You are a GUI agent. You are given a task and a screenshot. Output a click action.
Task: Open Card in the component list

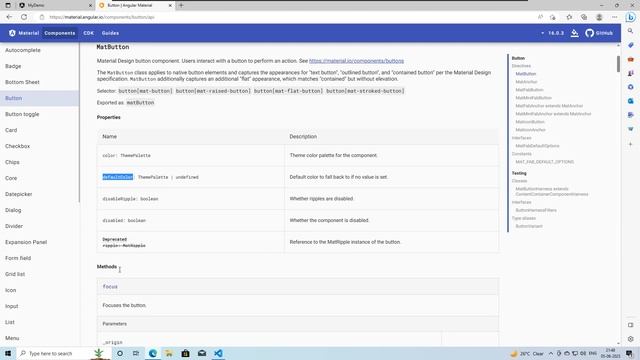tap(11, 130)
